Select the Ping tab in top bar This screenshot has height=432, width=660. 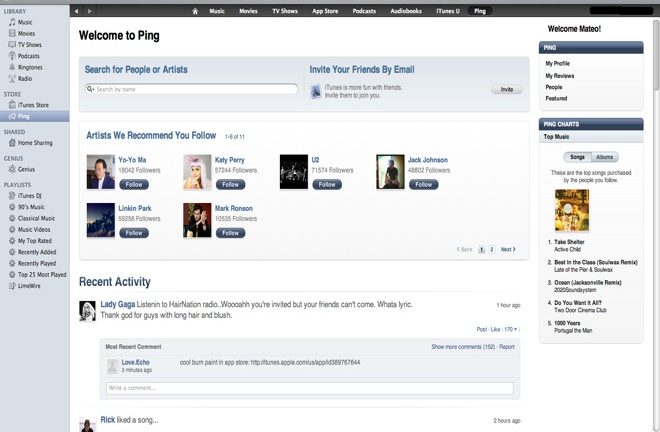(x=480, y=11)
